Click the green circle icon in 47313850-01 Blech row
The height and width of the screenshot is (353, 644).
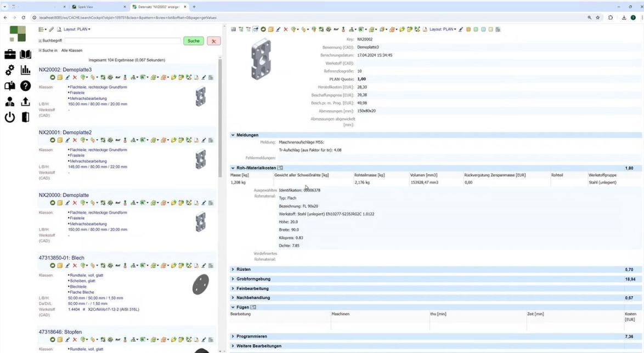pos(53,265)
